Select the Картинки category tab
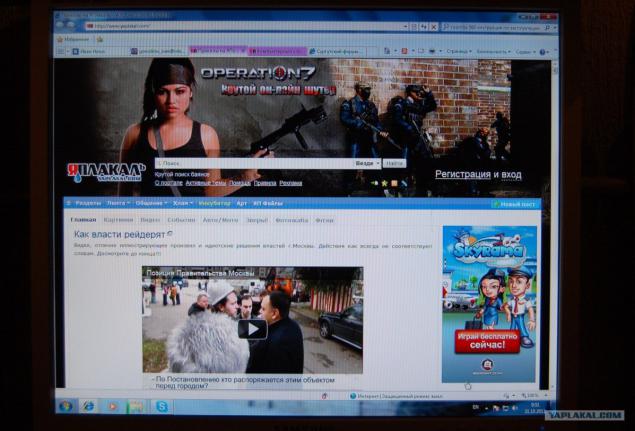Image resolution: width=635 pixels, height=431 pixels. click(118, 220)
